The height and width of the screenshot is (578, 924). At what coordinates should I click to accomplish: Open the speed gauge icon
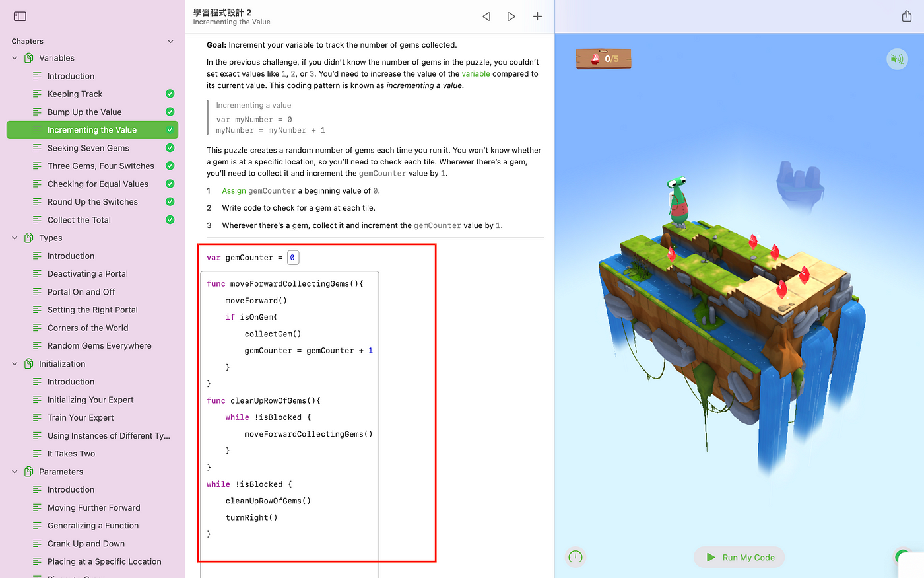pos(576,557)
